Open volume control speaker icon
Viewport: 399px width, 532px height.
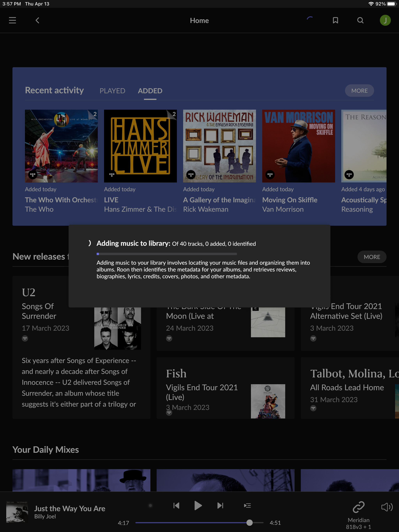(x=387, y=507)
